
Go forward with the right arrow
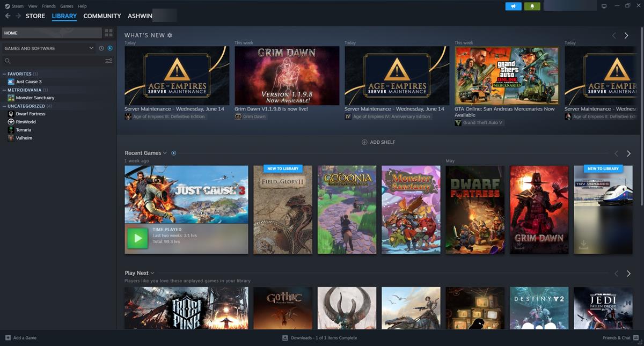[x=18, y=16]
